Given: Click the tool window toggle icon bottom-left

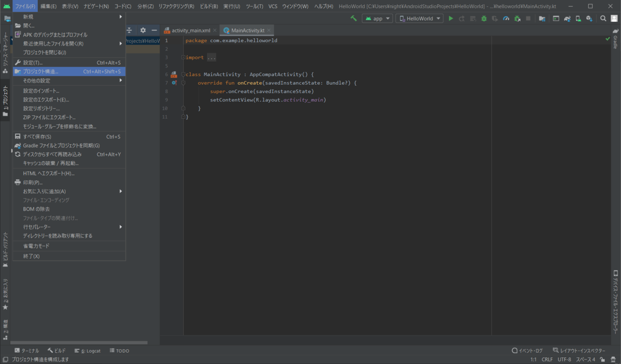Looking at the screenshot, I should click(x=5, y=359).
